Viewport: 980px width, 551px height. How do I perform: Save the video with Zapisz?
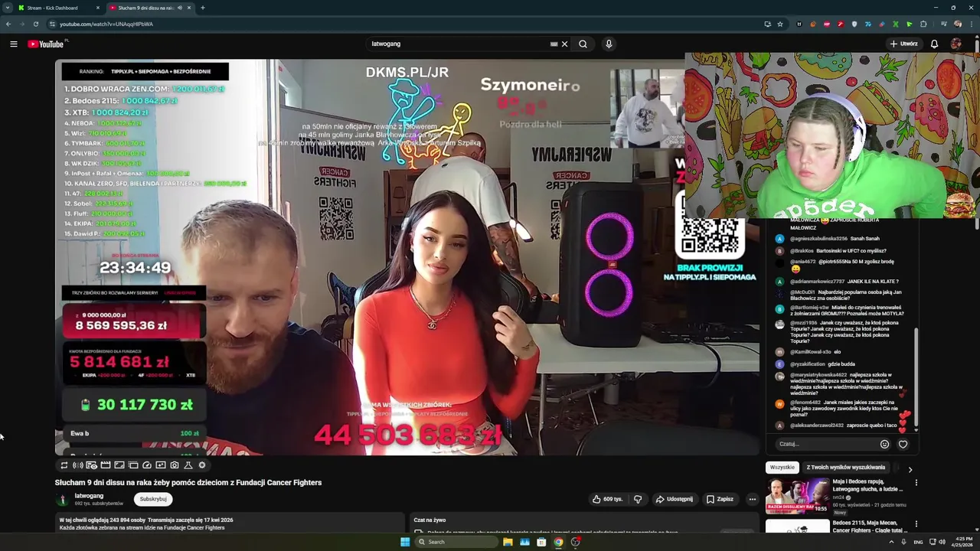720,499
